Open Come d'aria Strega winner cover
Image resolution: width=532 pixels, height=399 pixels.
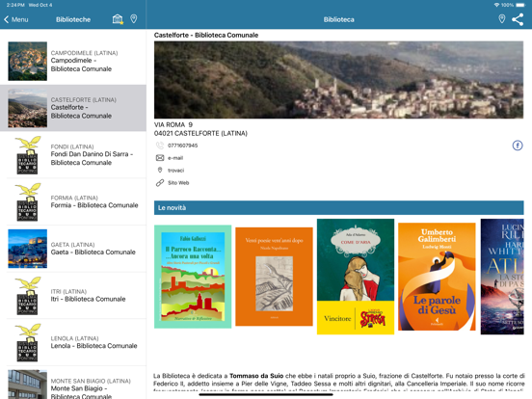coord(356,277)
